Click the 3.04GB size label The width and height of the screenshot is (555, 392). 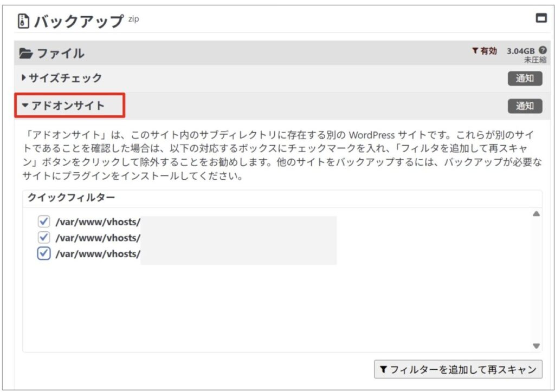[x=520, y=50]
